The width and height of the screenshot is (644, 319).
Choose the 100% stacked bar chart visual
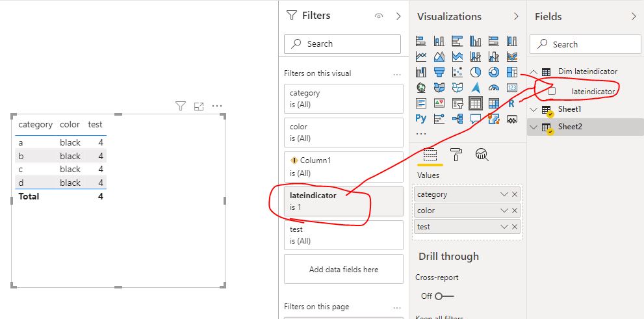click(x=494, y=41)
